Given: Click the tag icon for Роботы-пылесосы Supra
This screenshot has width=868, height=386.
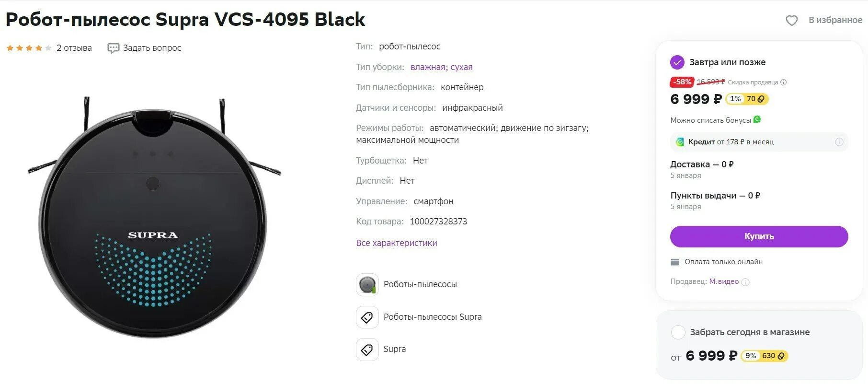Looking at the screenshot, I should (x=367, y=317).
